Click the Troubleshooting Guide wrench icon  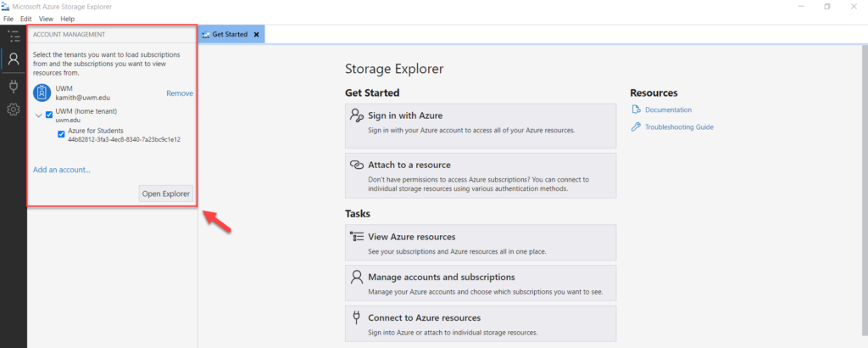click(x=636, y=127)
